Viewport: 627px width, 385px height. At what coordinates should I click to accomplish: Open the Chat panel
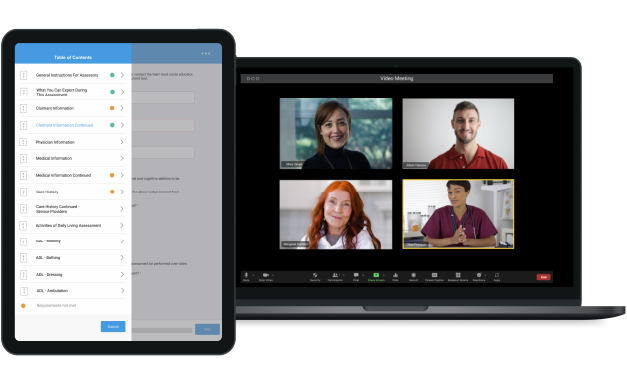(356, 277)
